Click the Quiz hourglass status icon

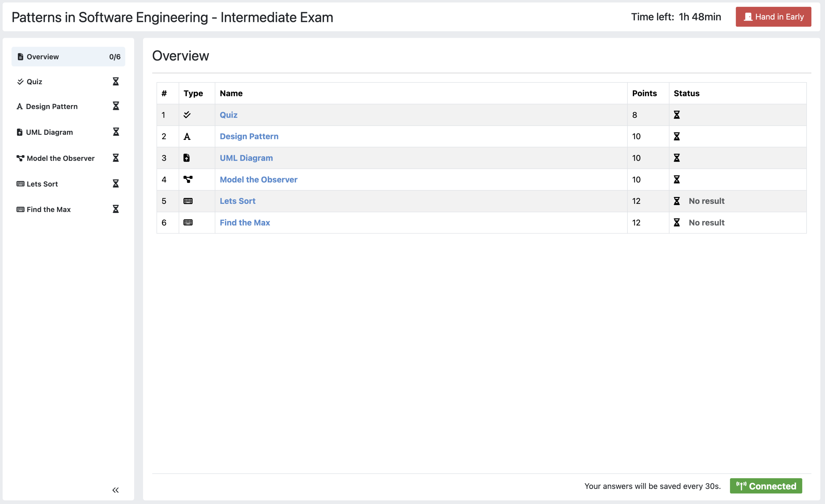[x=676, y=114]
